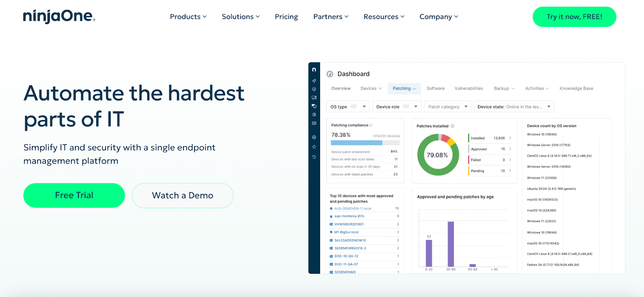Click the rocket icon in dashboard sidebar
Viewport: 644px width, 297px height.
314,81
